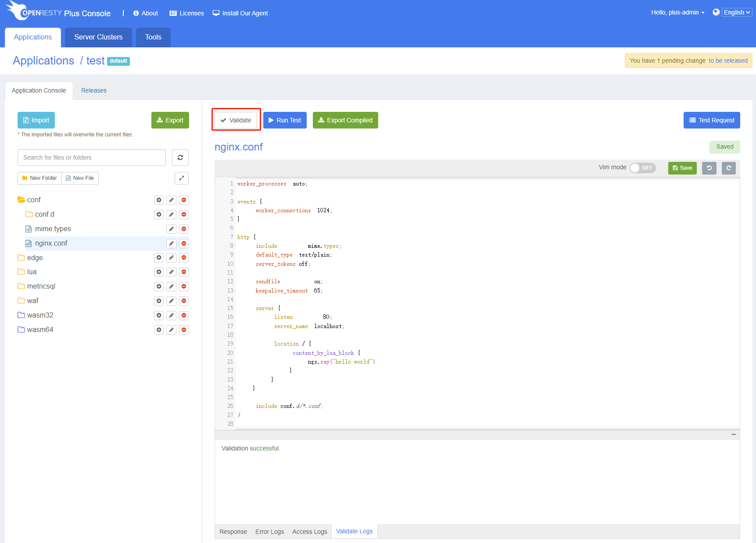Add new item in wasm64 folder

coord(159,330)
